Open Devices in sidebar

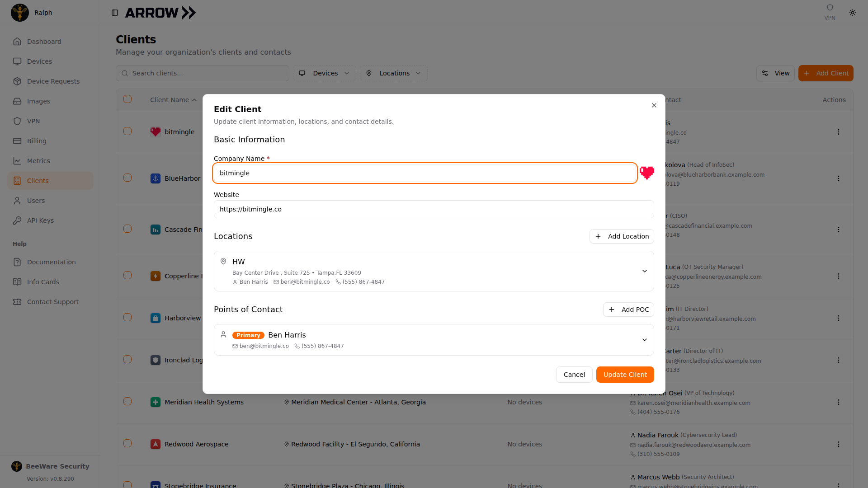[50, 61]
